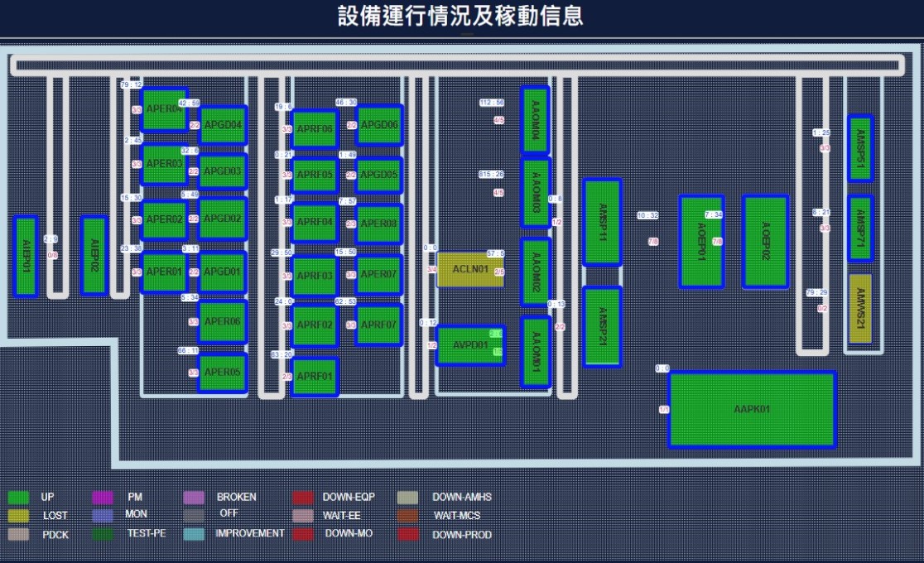
Task: Click the dashboard title 設備運行情況及稼動信息
Action: pos(460,17)
